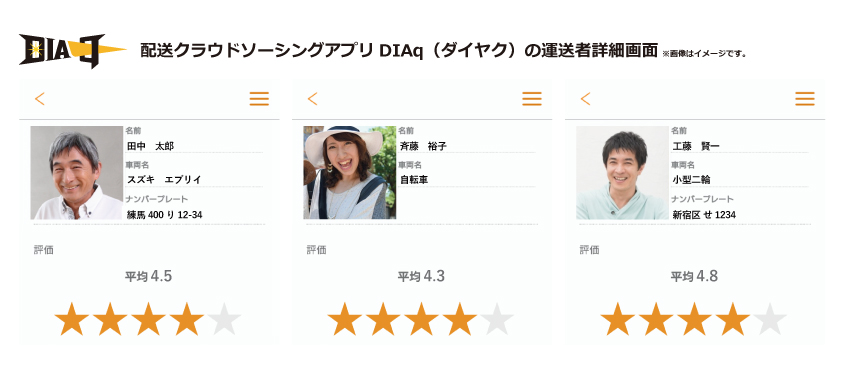
Task: Open the profile photo of 田中 太郎
Action: point(77,173)
